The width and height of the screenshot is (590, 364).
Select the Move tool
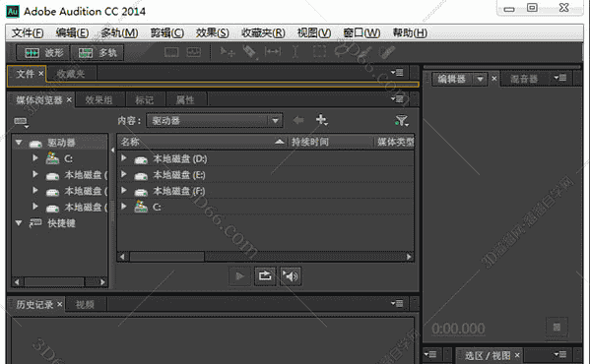228,51
